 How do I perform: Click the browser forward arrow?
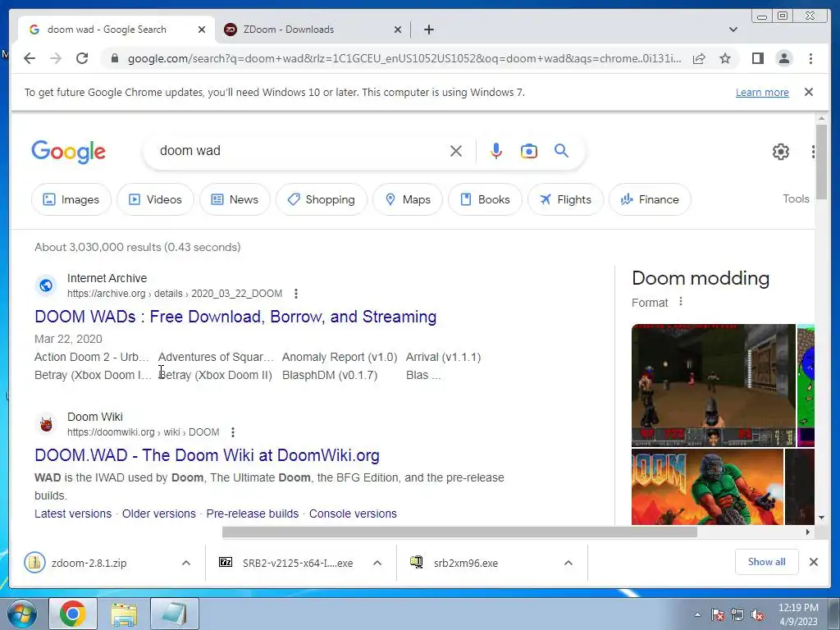pos(56,58)
